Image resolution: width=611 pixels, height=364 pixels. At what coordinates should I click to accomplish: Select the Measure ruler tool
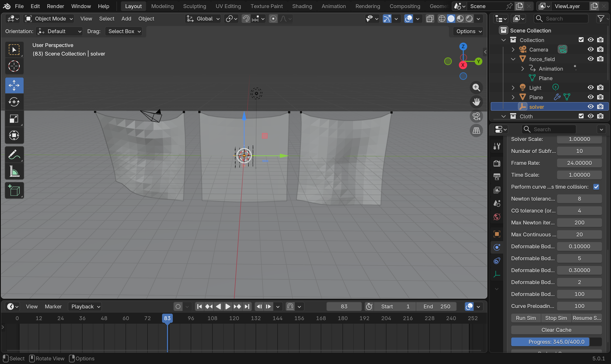(x=14, y=171)
